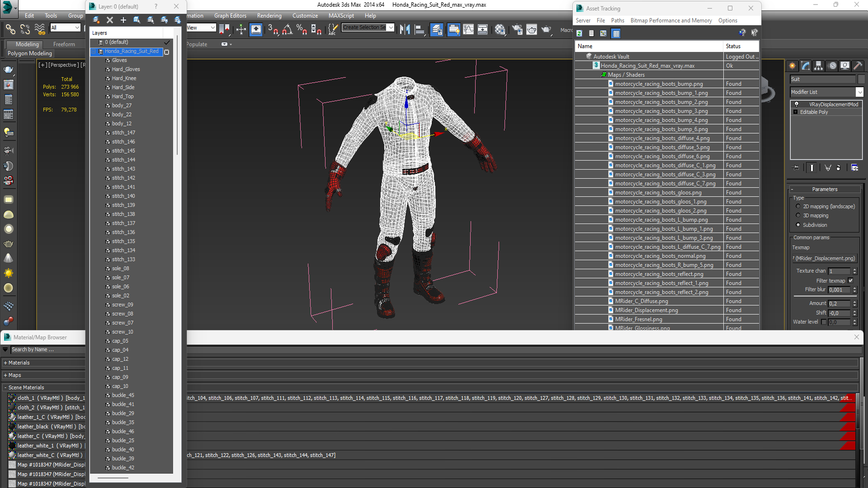Click object color swatch next to Suit name
The image size is (868, 488).
(x=861, y=79)
